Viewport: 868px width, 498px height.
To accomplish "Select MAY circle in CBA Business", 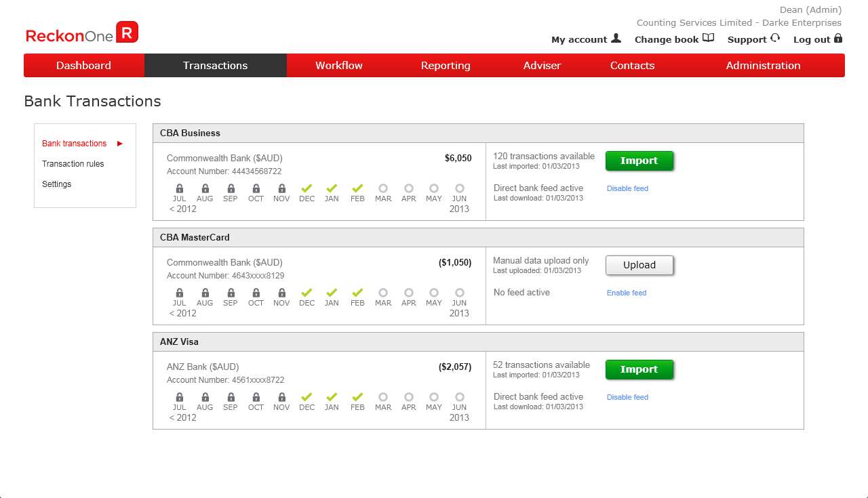I will click(434, 188).
